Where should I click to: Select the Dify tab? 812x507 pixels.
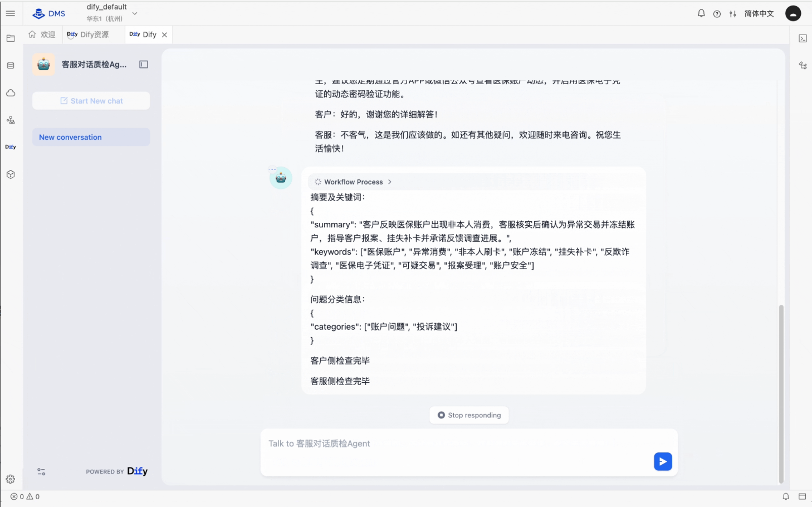coord(143,35)
